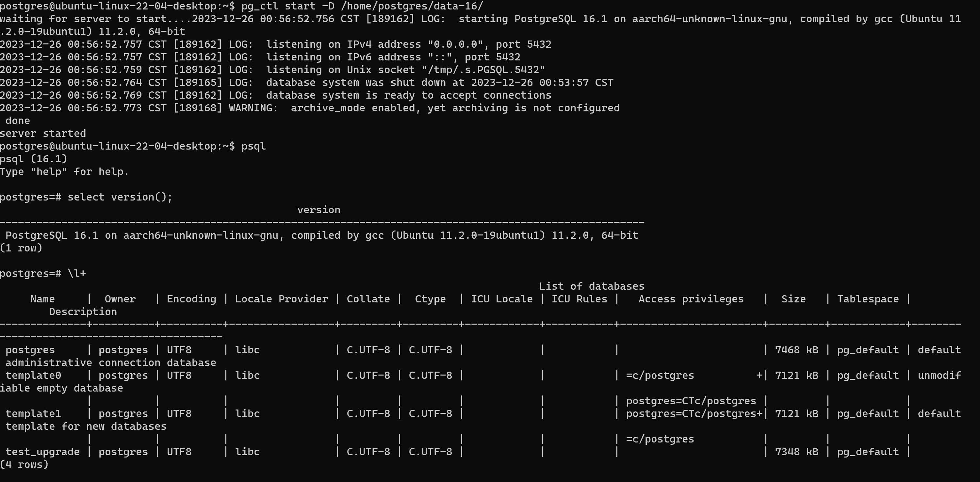Click the 'Name' column header
Image resolution: width=980 pixels, height=482 pixels.
pos(42,299)
